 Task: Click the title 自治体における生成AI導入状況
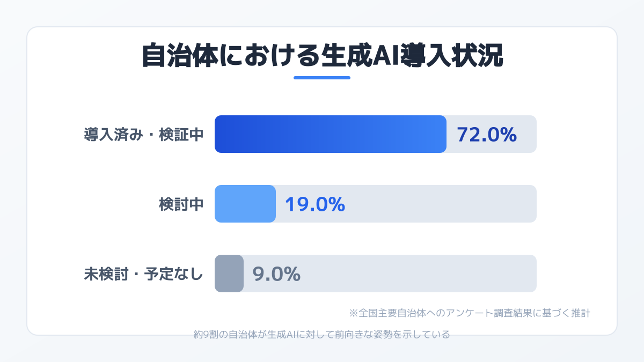click(322, 56)
